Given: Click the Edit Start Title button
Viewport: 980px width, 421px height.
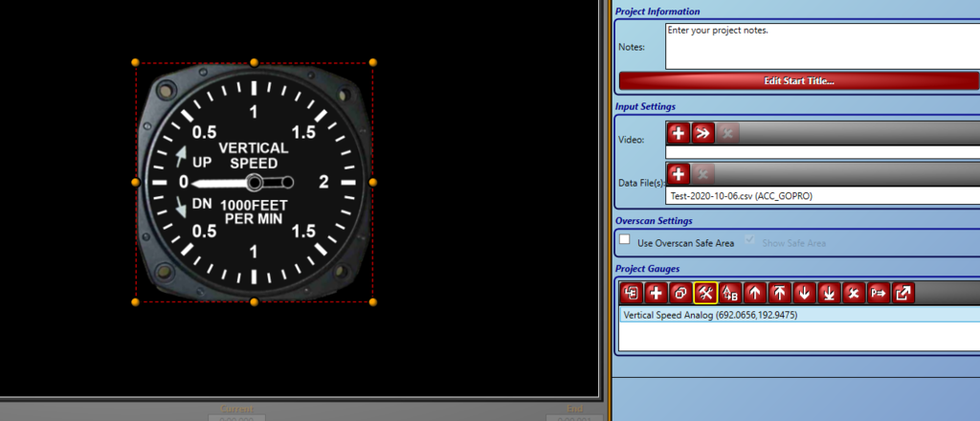Looking at the screenshot, I should point(798,80).
